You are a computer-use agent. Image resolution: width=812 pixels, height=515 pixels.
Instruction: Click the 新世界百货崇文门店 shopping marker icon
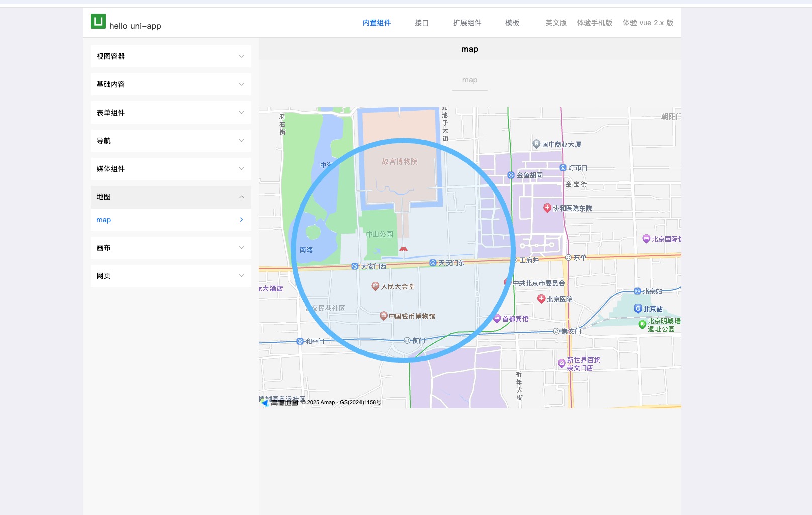pyautogui.click(x=562, y=363)
